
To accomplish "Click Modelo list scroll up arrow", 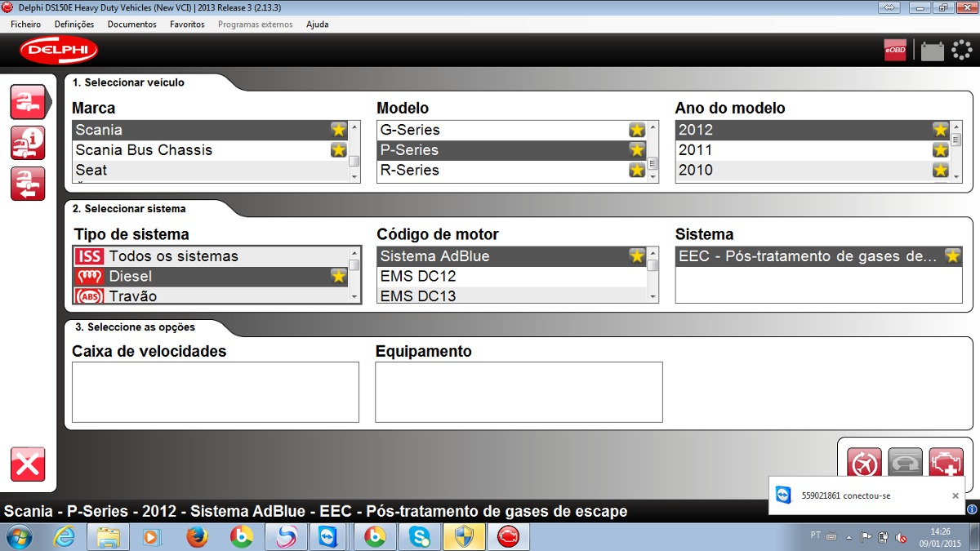I will click(x=653, y=127).
